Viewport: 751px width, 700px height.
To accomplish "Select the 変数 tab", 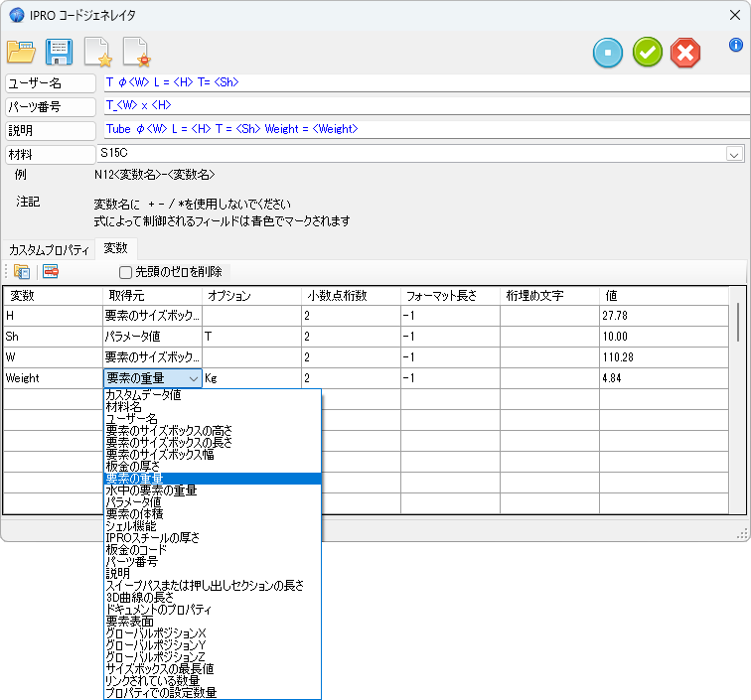I will (x=116, y=248).
